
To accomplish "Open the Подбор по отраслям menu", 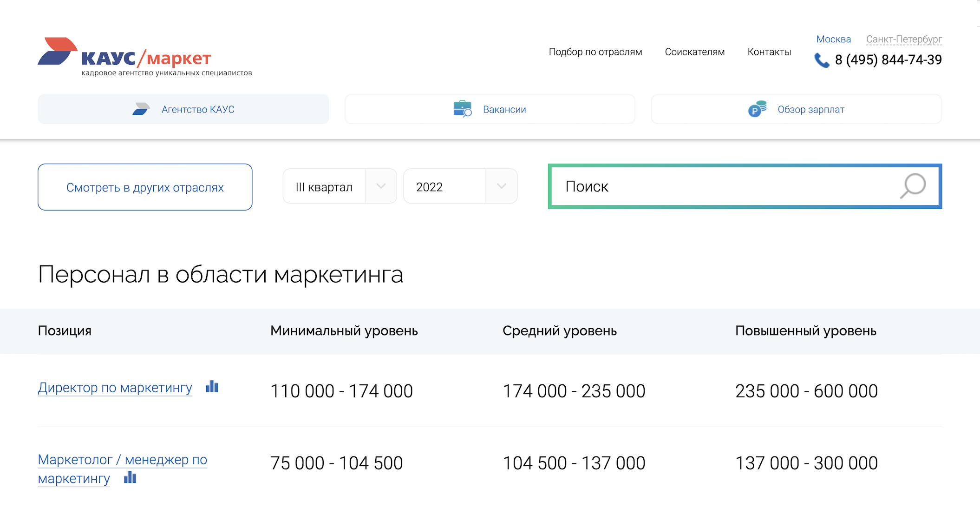I will click(595, 52).
